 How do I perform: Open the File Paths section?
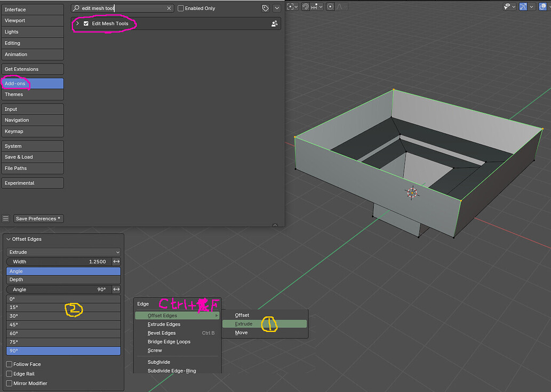[33, 168]
